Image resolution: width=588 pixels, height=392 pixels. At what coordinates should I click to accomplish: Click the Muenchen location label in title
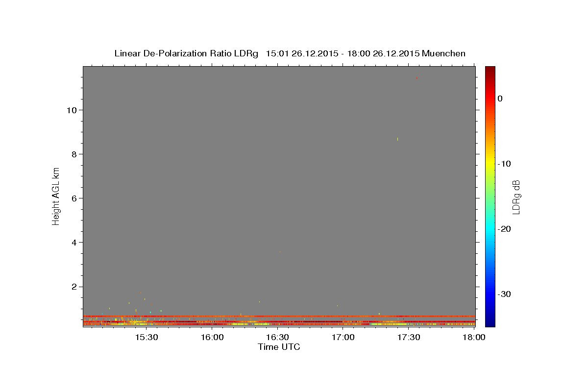[x=443, y=53]
